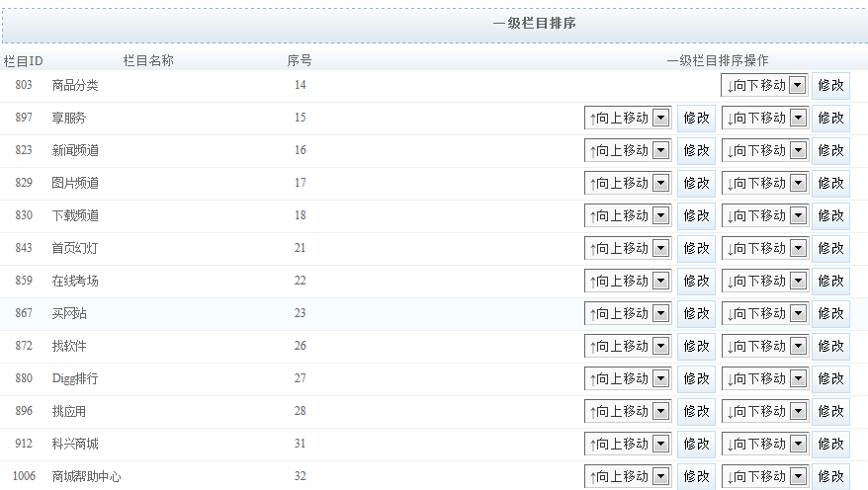The width and height of the screenshot is (868, 490).
Task: Click 修改 next to 向下移动 for 科兴商城
Action: point(830,445)
